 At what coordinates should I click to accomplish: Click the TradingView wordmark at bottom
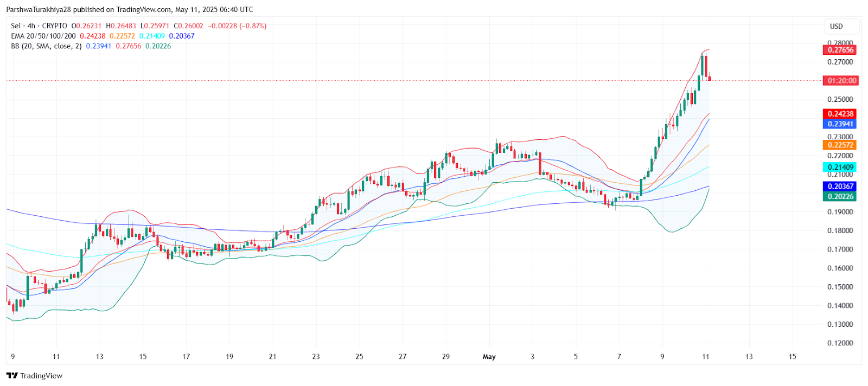[x=41, y=376]
